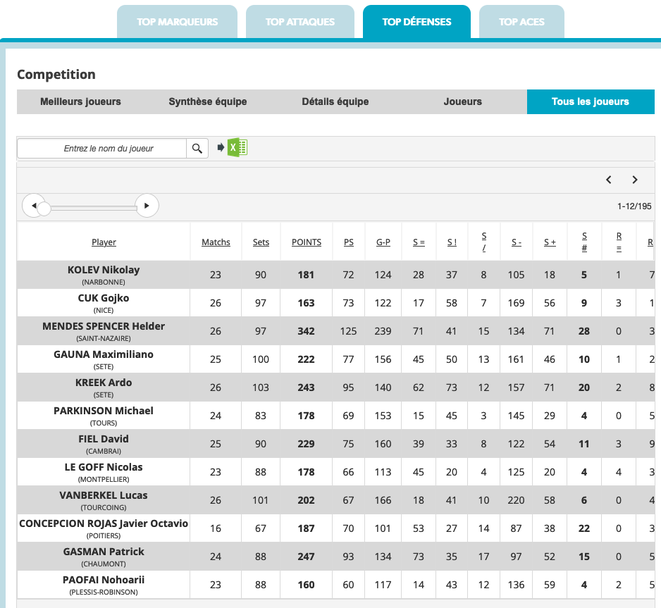Sort by the Matchs column header

tap(216, 242)
